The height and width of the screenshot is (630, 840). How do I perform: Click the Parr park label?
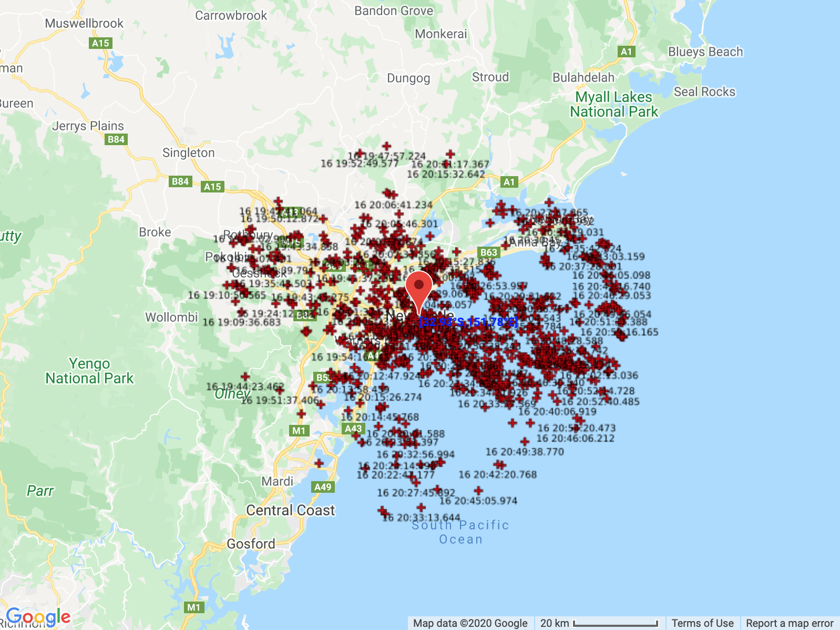40,491
